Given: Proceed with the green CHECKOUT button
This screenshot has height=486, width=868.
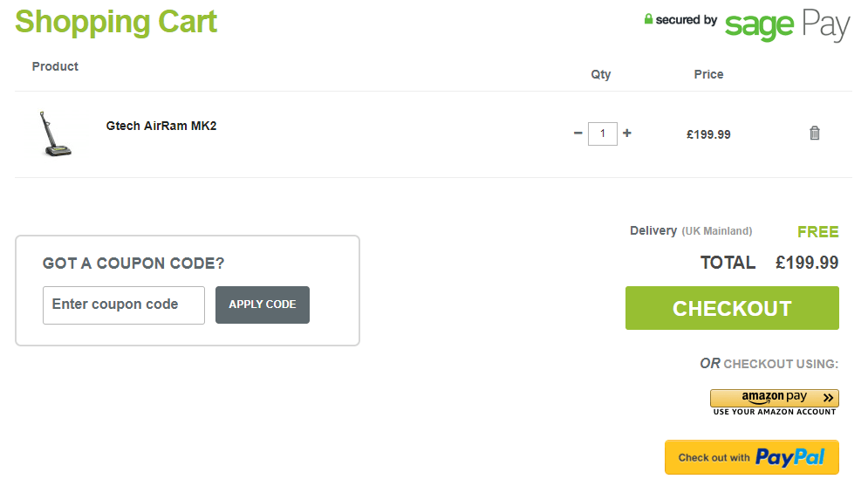Looking at the screenshot, I should click(x=732, y=308).
